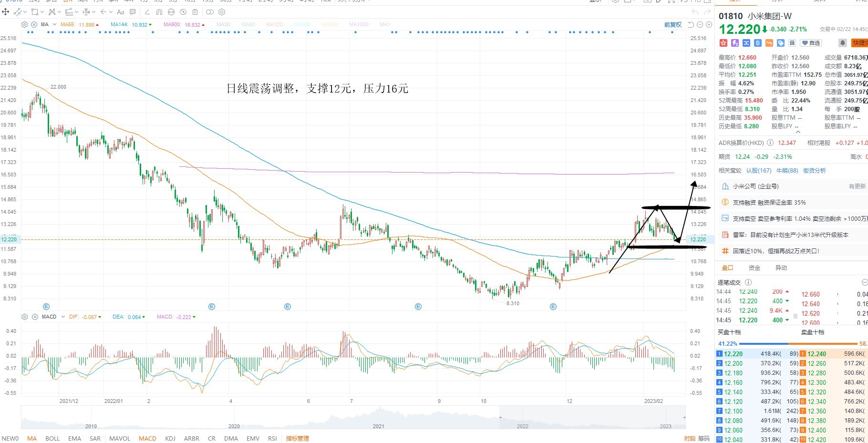Zoom in chart with plus circle

tap(709, 25)
